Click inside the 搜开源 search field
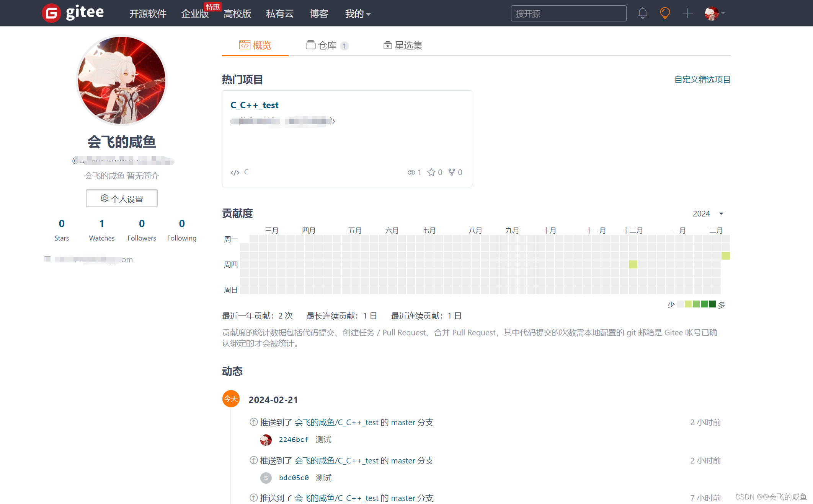813x504 pixels. coord(568,14)
